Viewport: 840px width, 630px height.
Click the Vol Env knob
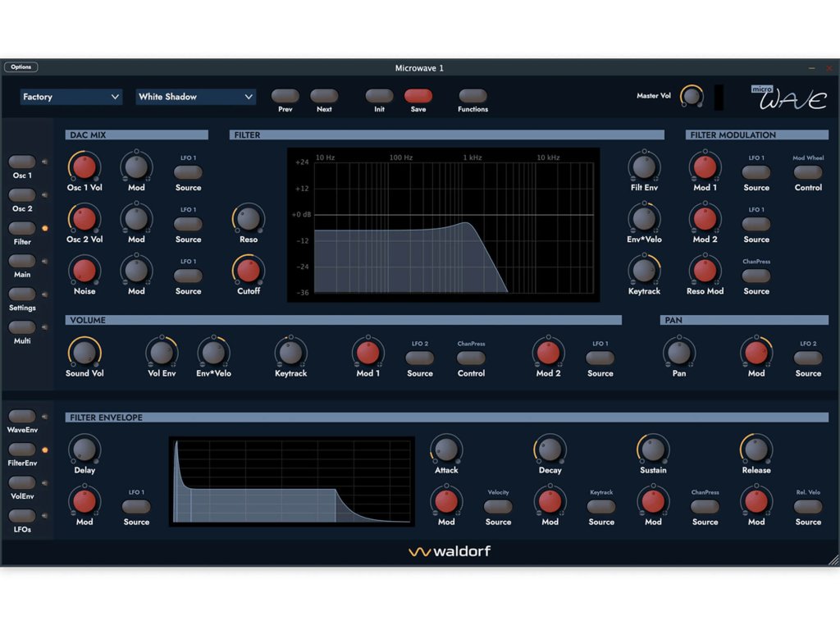[162, 353]
